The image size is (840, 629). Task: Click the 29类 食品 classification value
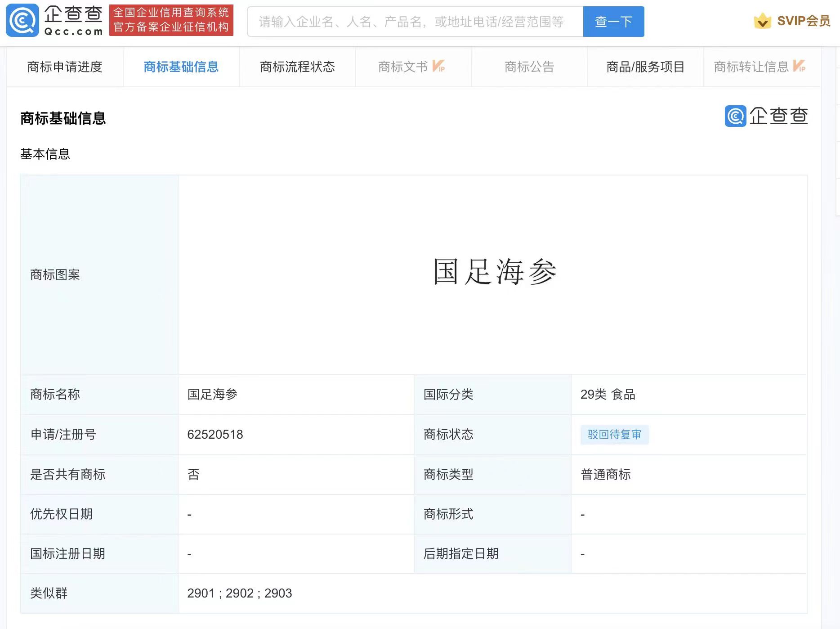pos(608,395)
